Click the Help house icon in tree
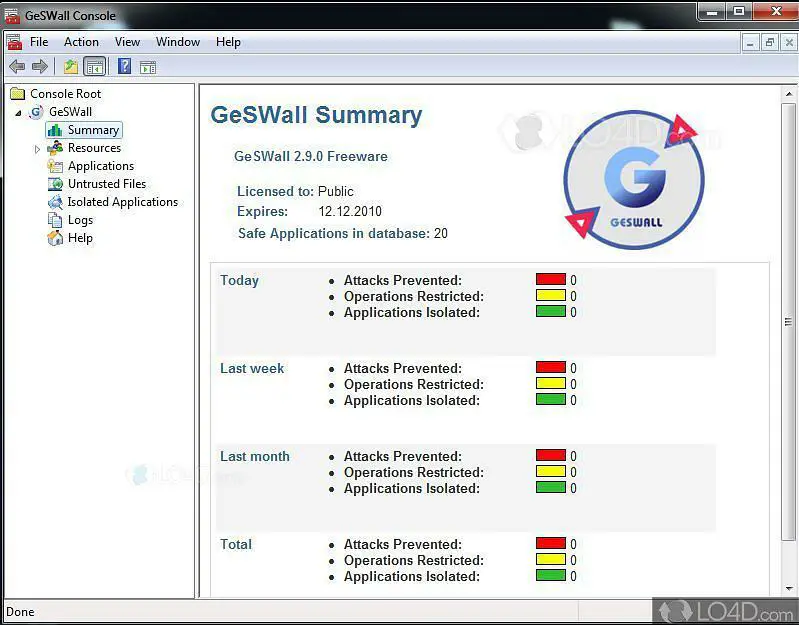Image resolution: width=799 pixels, height=625 pixels. [55, 238]
